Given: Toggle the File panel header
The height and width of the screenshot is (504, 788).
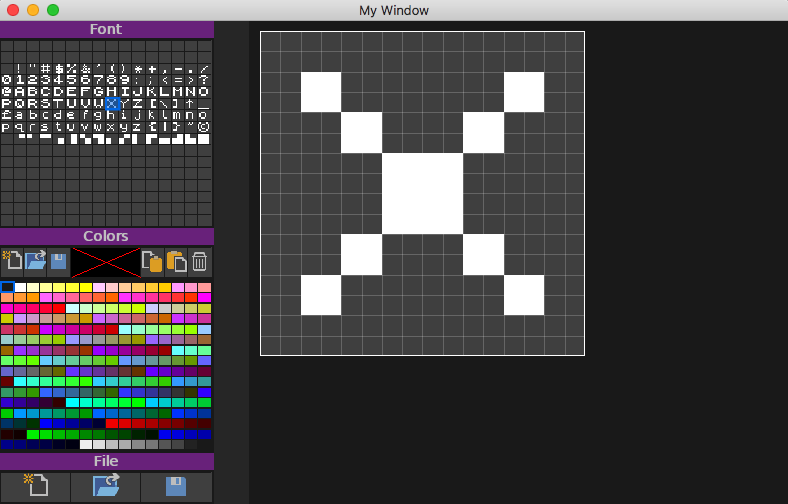Looking at the screenshot, I should (106, 461).
